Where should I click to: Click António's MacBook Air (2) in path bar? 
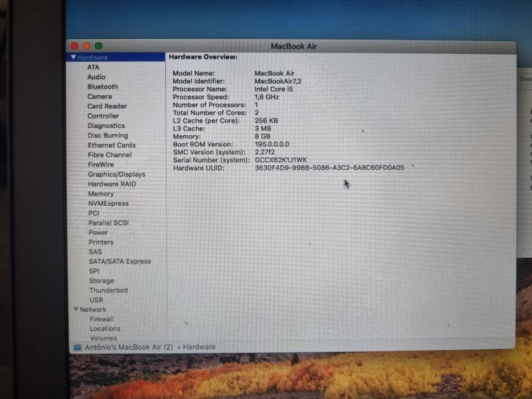pyautogui.click(x=129, y=348)
